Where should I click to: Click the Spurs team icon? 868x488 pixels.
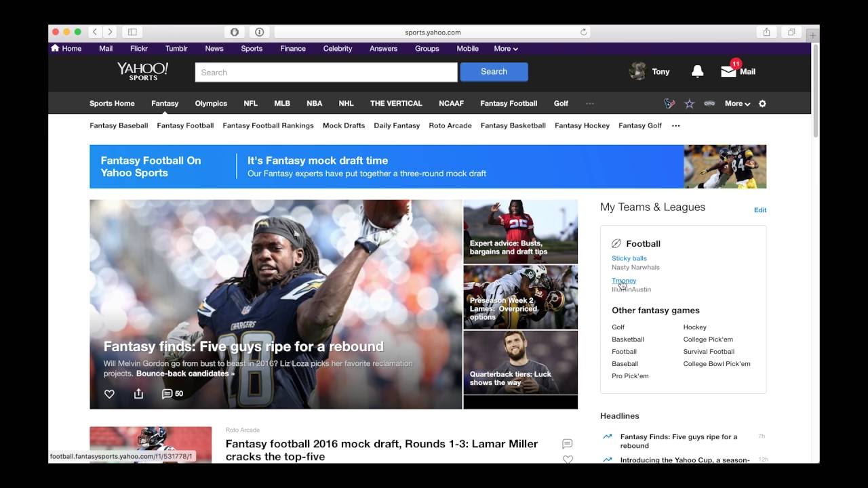coord(709,104)
